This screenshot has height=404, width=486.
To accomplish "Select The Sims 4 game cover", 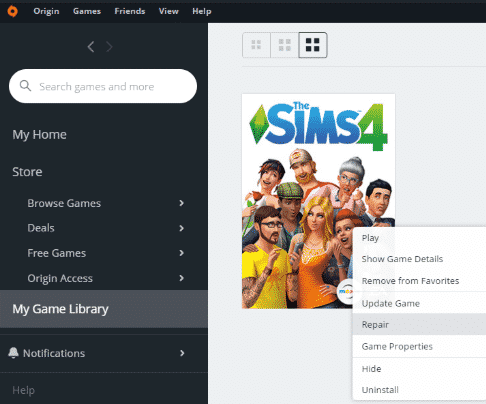I will (318, 201).
